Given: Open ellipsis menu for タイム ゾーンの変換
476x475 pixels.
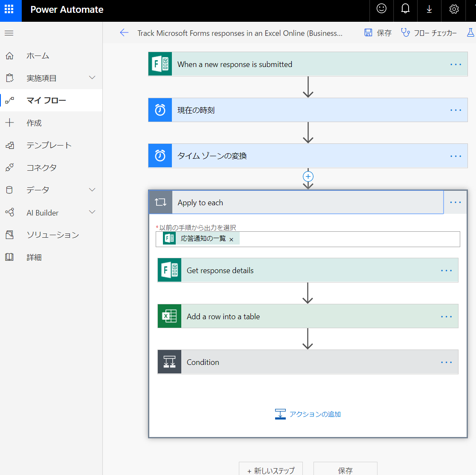Looking at the screenshot, I should (456, 156).
